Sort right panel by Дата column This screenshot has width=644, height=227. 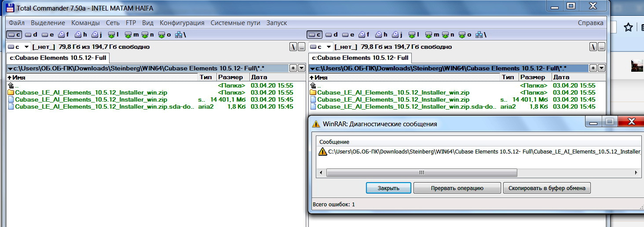(x=578, y=77)
